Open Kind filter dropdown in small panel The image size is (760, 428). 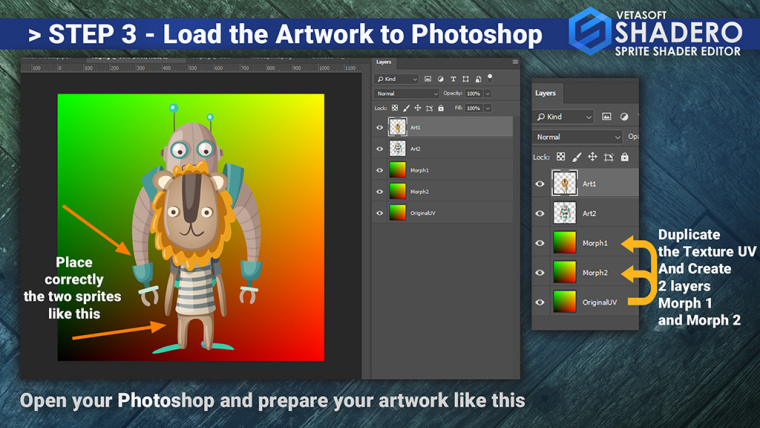point(396,79)
